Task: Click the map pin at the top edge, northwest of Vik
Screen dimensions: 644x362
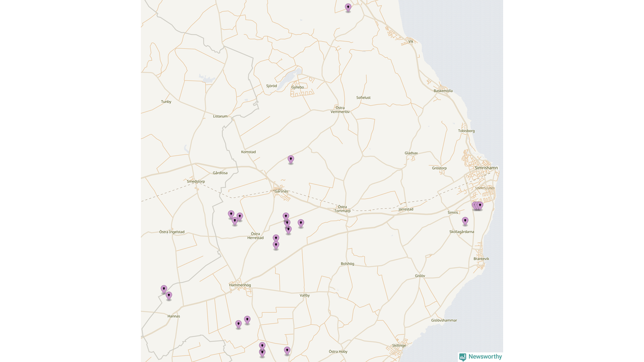Action: [348, 8]
